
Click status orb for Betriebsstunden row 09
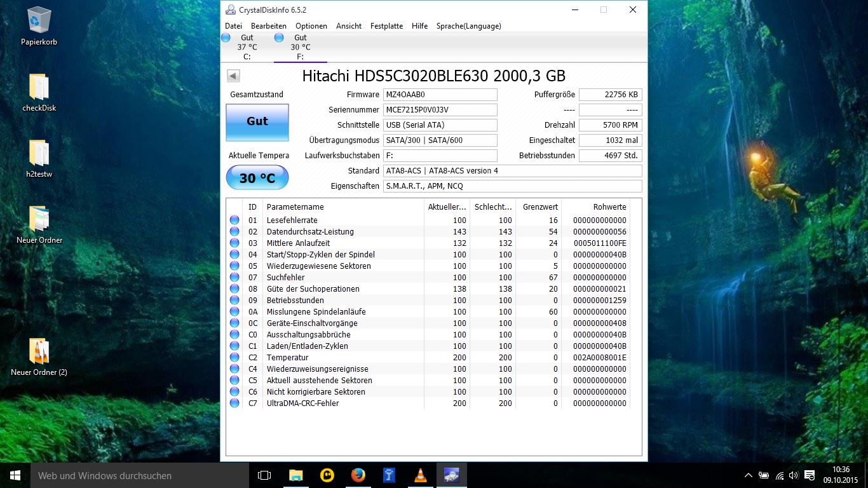[x=234, y=301]
